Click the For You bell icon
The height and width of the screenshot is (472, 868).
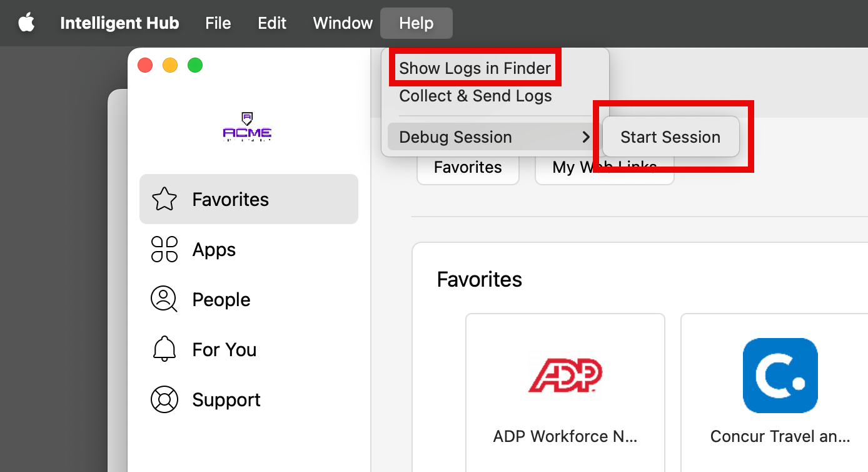coord(164,349)
